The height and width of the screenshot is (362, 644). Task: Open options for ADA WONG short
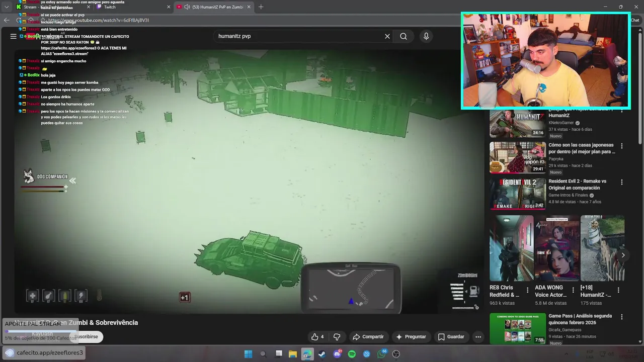573,290
